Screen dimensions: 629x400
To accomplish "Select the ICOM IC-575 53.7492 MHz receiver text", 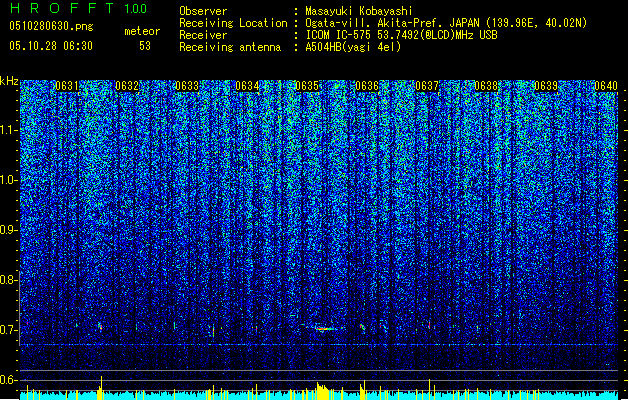I will [401, 35].
